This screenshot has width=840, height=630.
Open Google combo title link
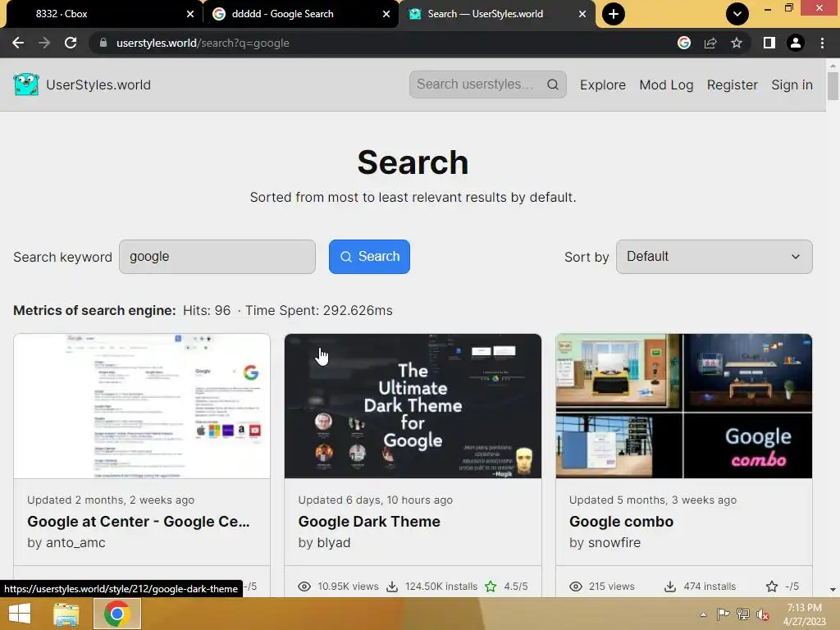point(622,521)
